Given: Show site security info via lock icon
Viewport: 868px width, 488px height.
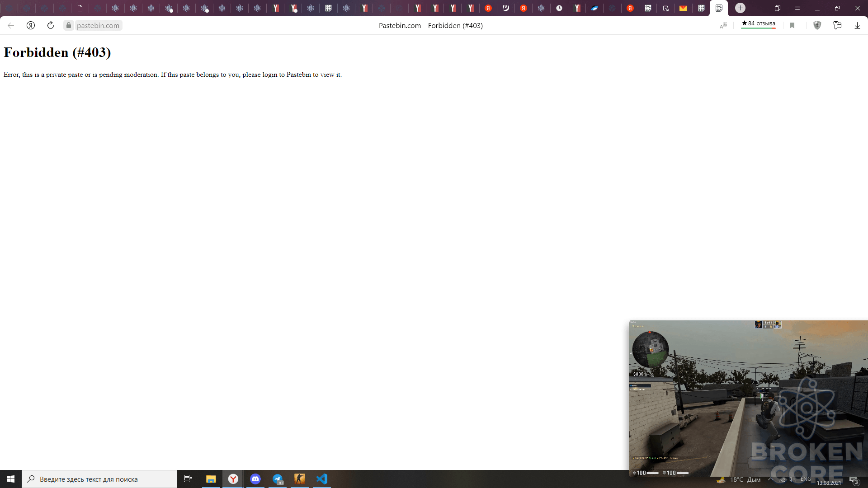Looking at the screenshot, I should pos(69,26).
